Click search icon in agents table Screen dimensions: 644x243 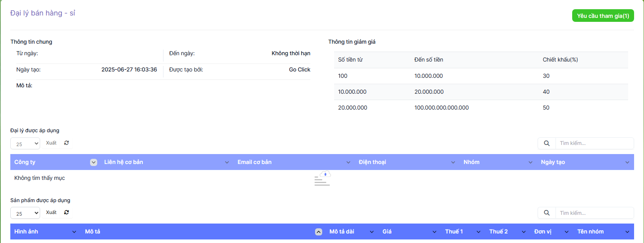coord(546,143)
